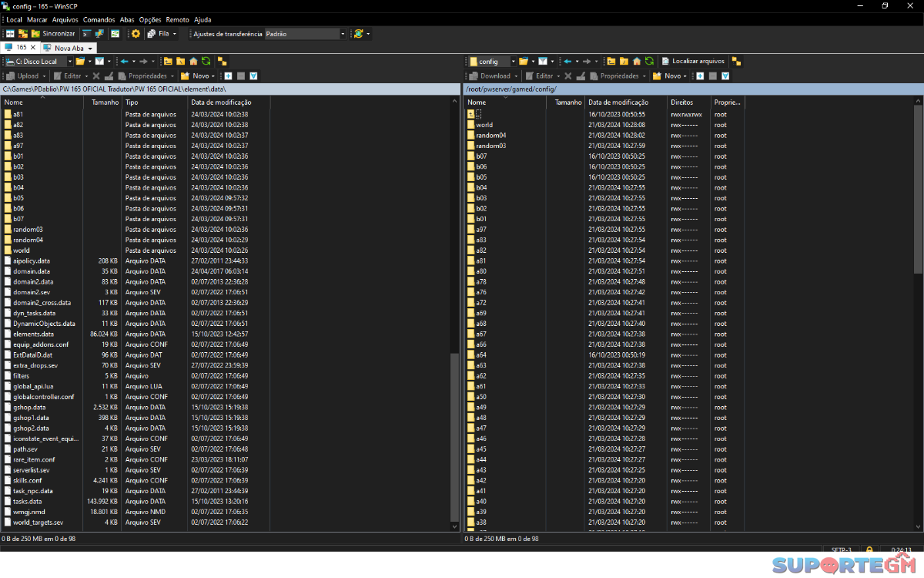Click remote panel Propriedades button
The width and height of the screenshot is (924, 578).
(614, 76)
